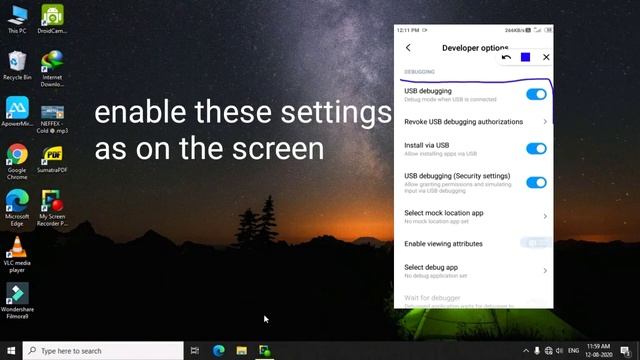The image size is (640, 360).
Task: Click the Type here to search box
Action: pos(103,351)
